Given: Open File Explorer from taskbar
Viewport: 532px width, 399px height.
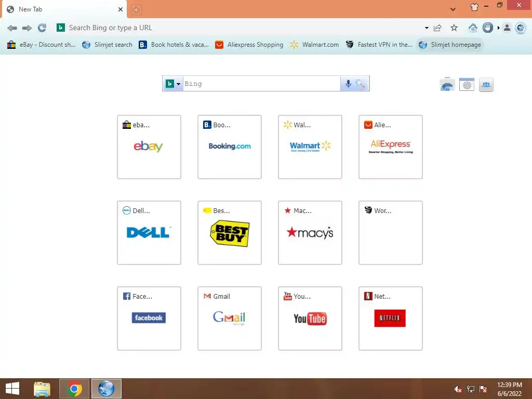Looking at the screenshot, I should pyautogui.click(x=42, y=389).
